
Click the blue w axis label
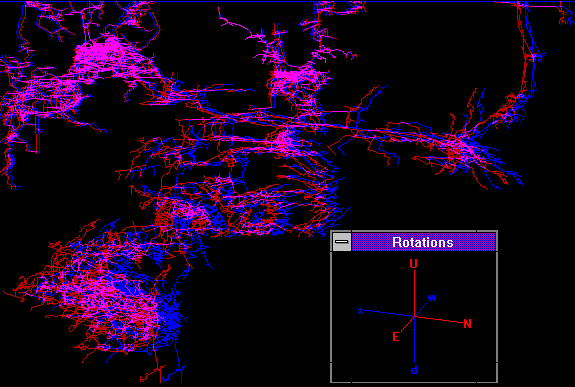click(x=432, y=297)
